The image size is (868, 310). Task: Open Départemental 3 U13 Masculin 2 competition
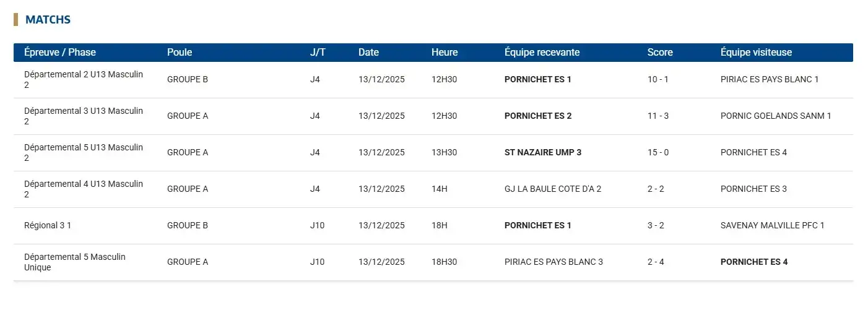[x=84, y=116]
